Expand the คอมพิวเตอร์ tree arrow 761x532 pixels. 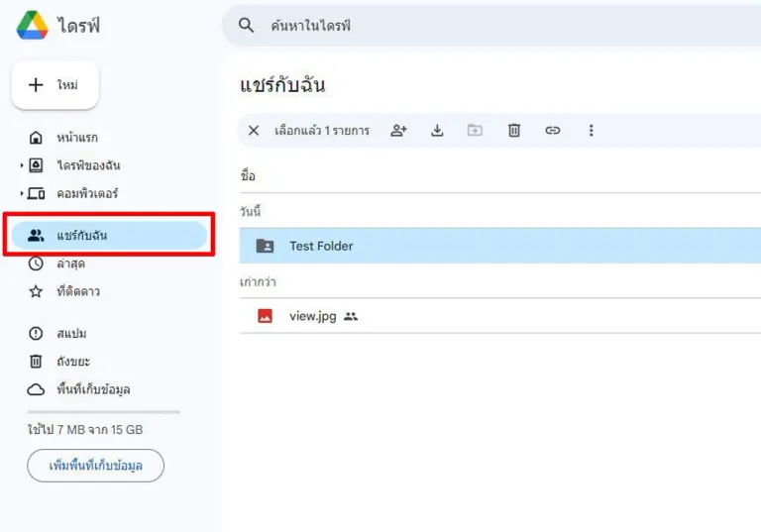pos(22,193)
